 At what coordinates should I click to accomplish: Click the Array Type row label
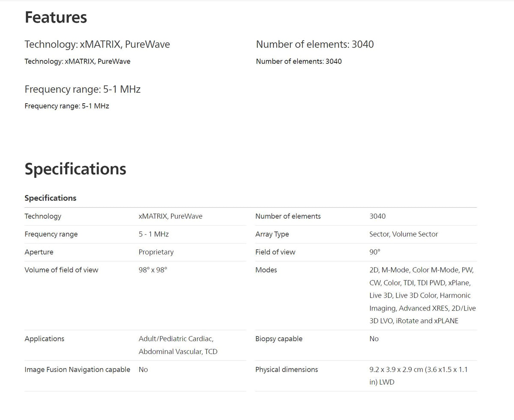(x=272, y=234)
